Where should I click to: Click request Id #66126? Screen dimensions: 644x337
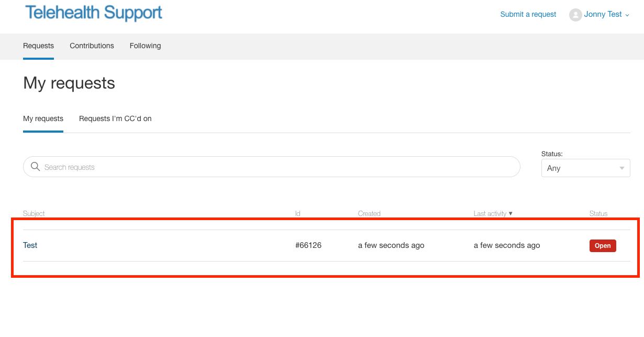coord(308,245)
